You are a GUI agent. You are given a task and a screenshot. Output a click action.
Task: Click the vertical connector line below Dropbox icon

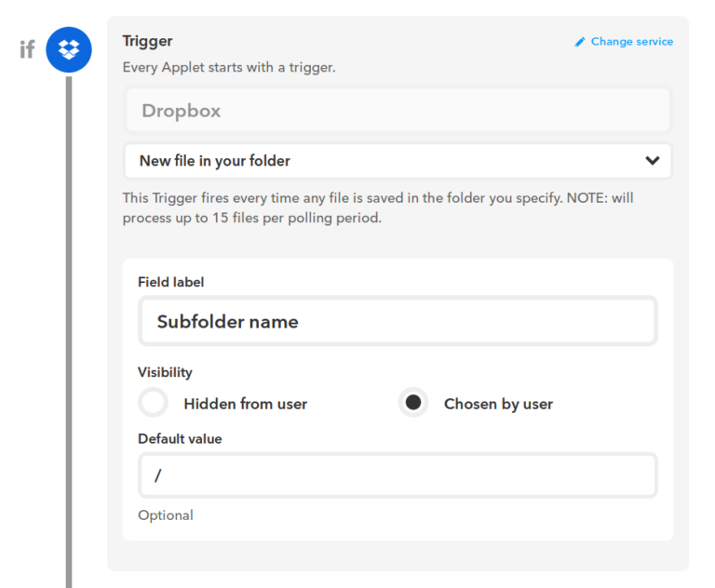click(x=69, y=330)
